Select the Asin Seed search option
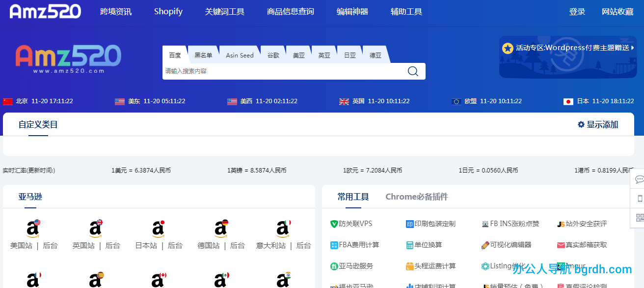Screen dimensions: 644x288 point(240,55)
